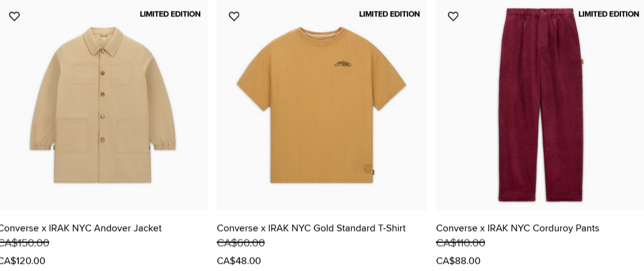644x271 pixels.
Task: Click Limited Edition badge on the jacket
Action: pyautogui.click(x=170, y=15)
